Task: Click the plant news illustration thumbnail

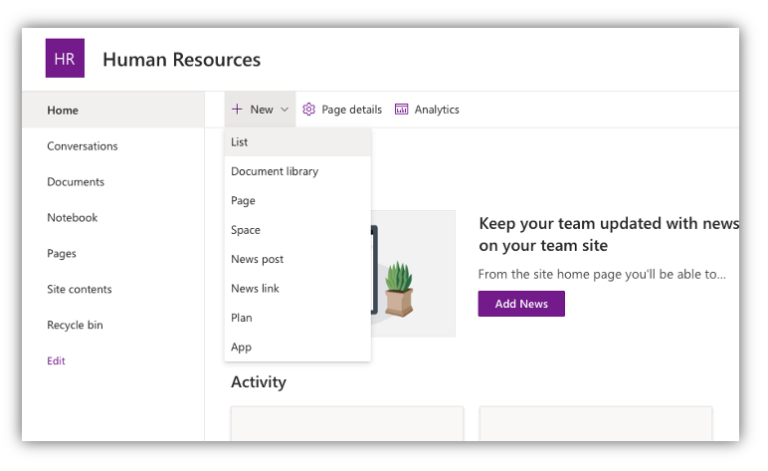Action: pos(413,273)
